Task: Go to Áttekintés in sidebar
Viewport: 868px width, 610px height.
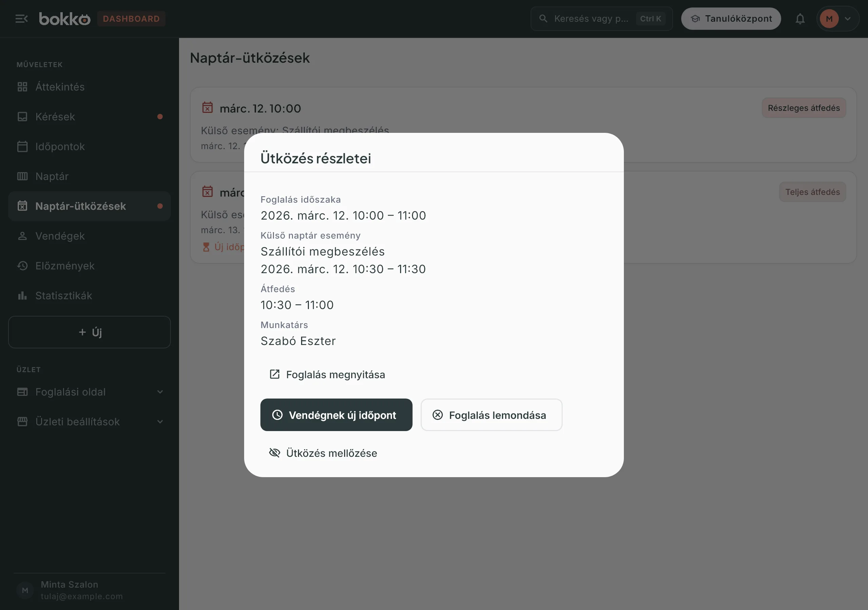Action: click(x=89, y=86)
